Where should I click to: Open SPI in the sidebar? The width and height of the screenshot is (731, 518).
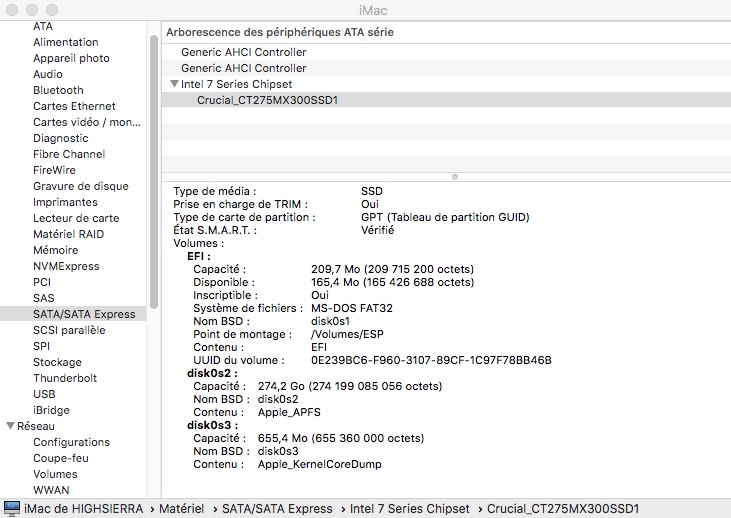pos(41,346)
